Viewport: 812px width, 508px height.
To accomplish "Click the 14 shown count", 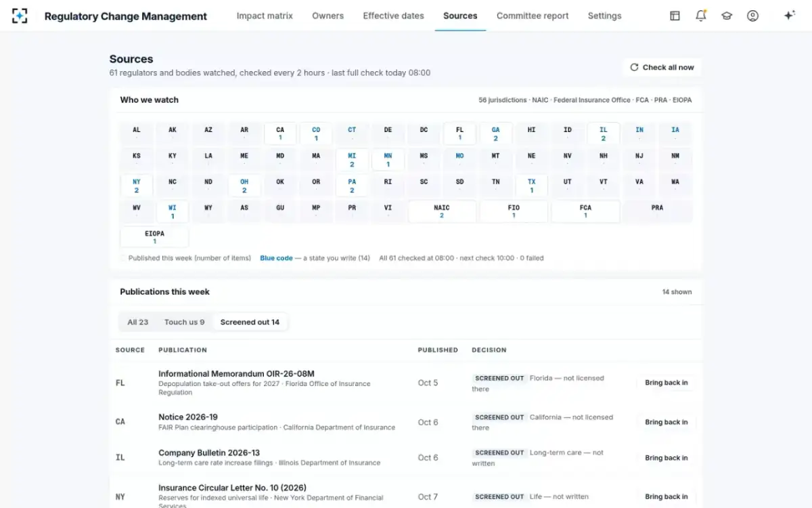I will (677, 292).
